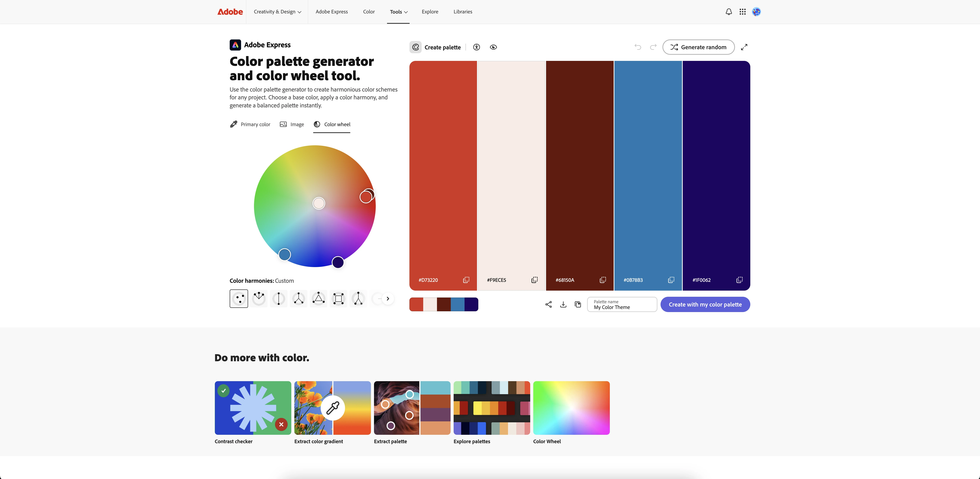The image size is (980, 479).
Task: Click the cream handle near the wheel center
Action: [x=319, y=203]
